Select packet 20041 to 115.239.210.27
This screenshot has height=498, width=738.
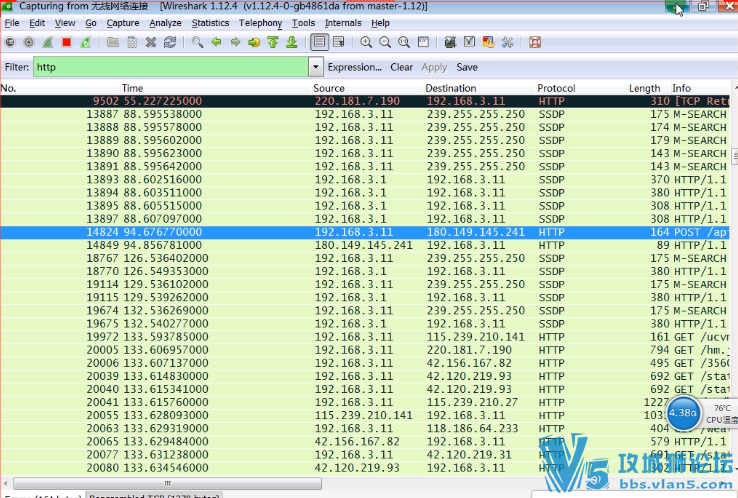point(365,402)
